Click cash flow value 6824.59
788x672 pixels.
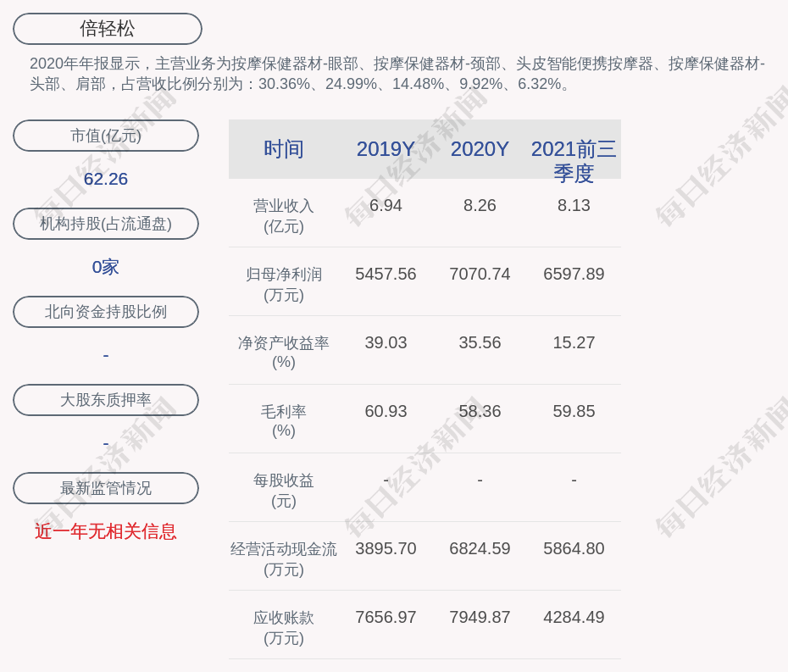480,548
